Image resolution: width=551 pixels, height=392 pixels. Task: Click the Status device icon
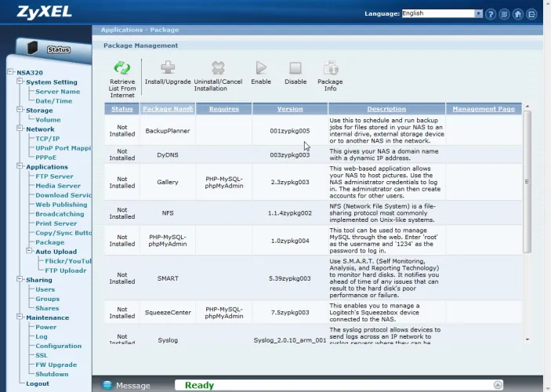32,48
